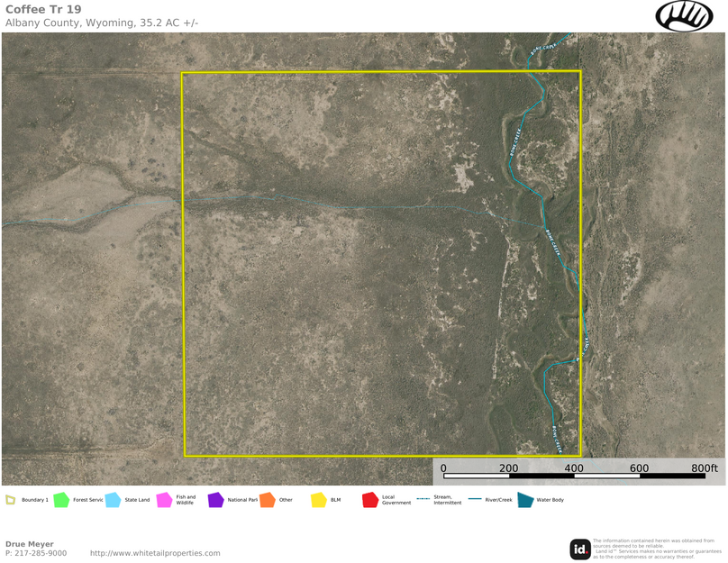The image size is (728, 563).
Task: Click the yellow BLM legend swatch
Action: point(318,500)
